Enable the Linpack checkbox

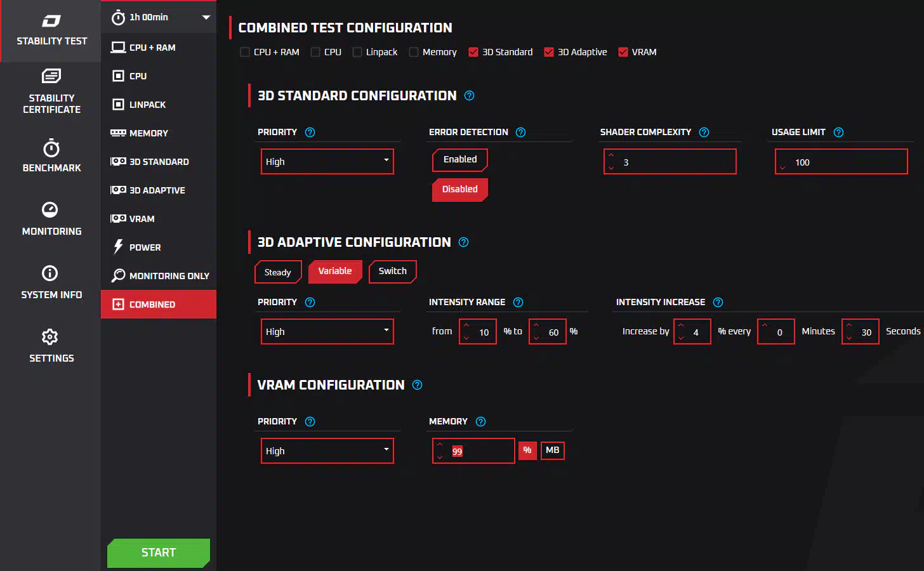(x=357, y=52)
